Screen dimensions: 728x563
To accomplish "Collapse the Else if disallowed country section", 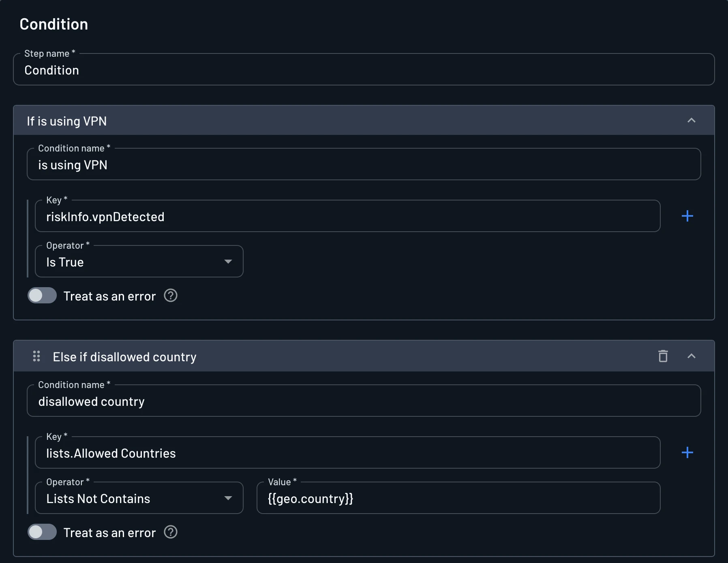I will coord(692,356).
